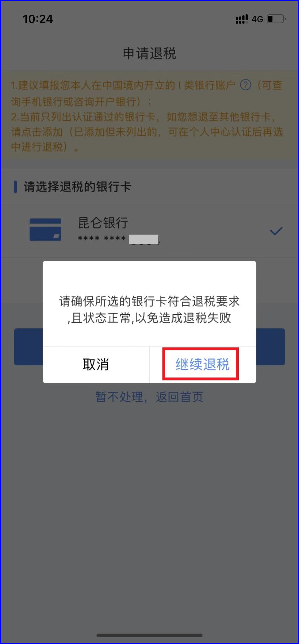
Task: Open the 暂不处理，返回首页 link
Action: [149, 397]
